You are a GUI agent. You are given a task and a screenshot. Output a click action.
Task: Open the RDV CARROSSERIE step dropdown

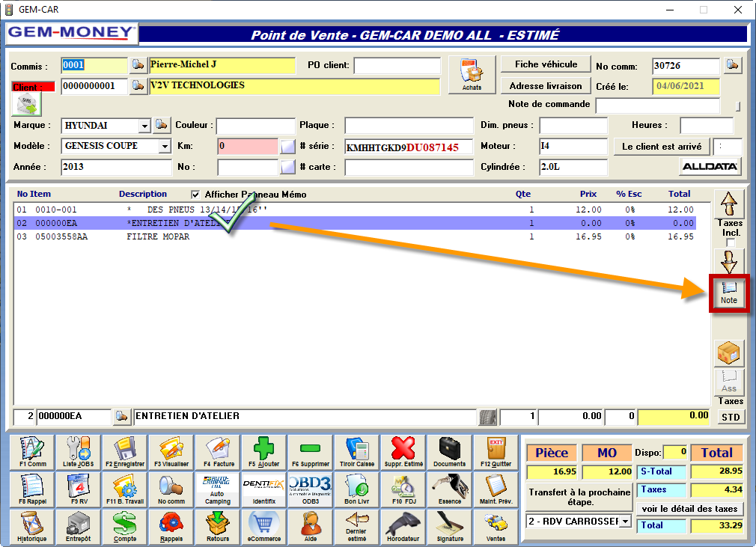(625, 522)
